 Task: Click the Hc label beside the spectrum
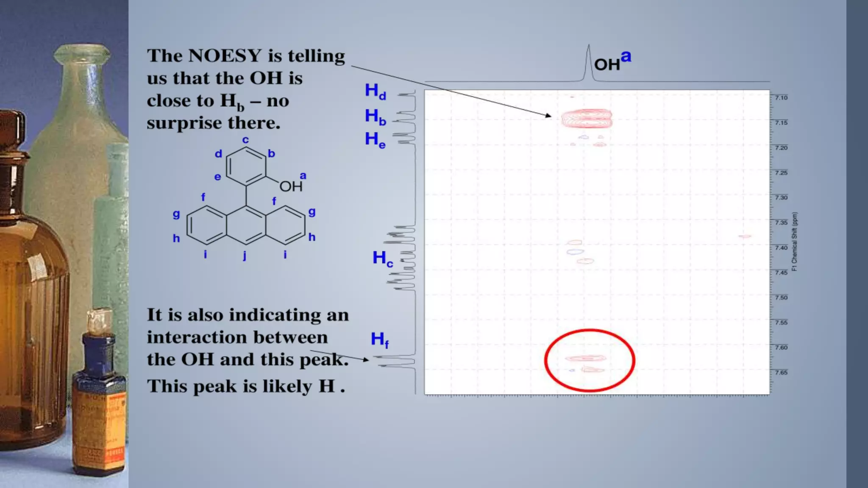(382, 258)
